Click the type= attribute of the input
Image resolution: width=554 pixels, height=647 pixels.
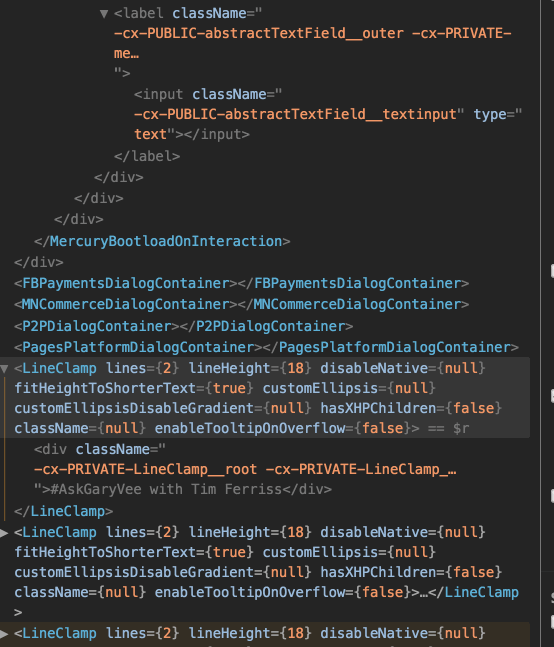coord(498,114)
